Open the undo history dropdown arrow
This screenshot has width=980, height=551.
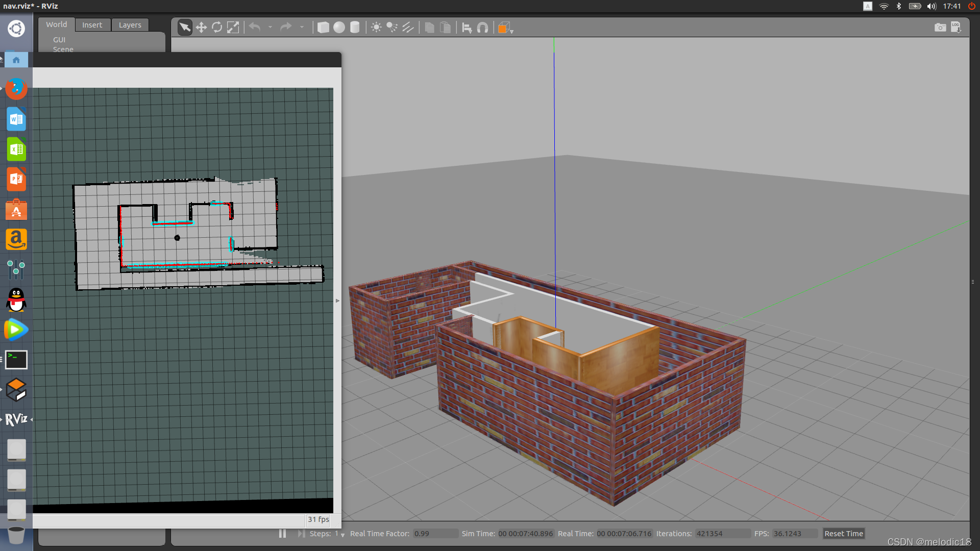pyautogui.click(x=270, y=28)
